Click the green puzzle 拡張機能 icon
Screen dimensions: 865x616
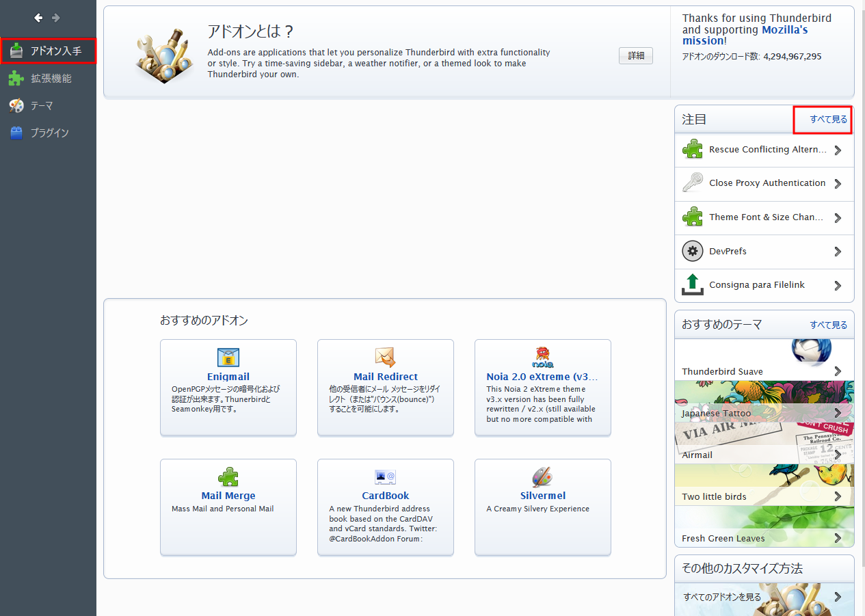point(16,79)
